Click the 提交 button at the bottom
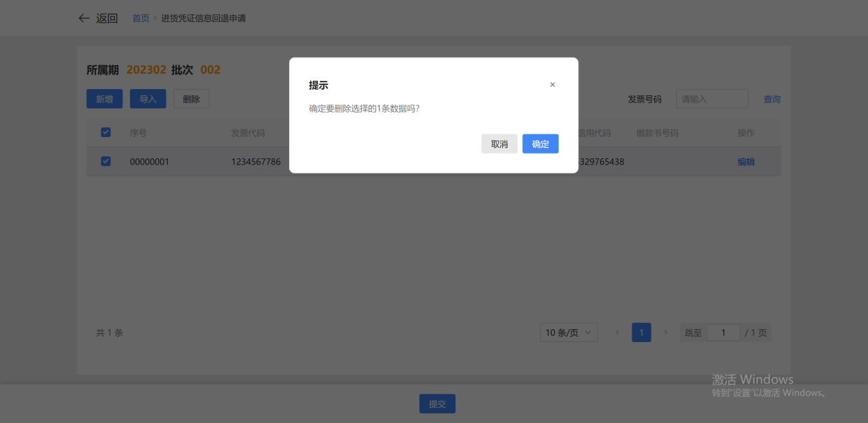 pos(437,404)
